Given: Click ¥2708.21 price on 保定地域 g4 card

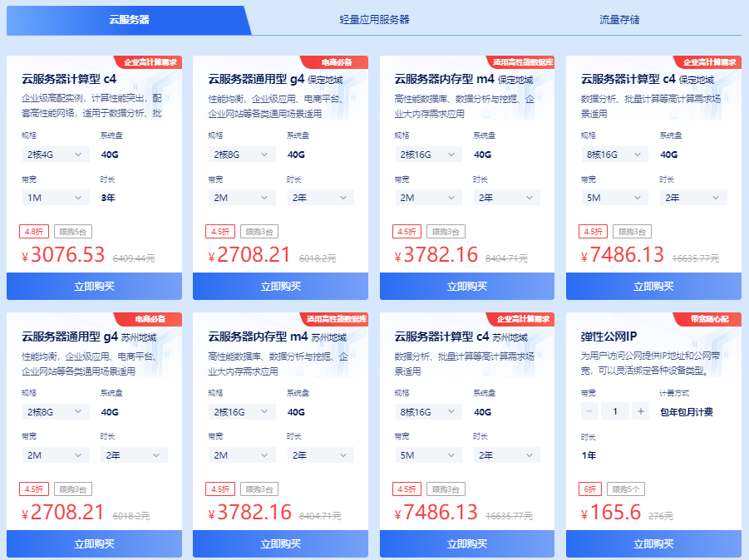Looking at the screenshot, I should click(249, 255).
